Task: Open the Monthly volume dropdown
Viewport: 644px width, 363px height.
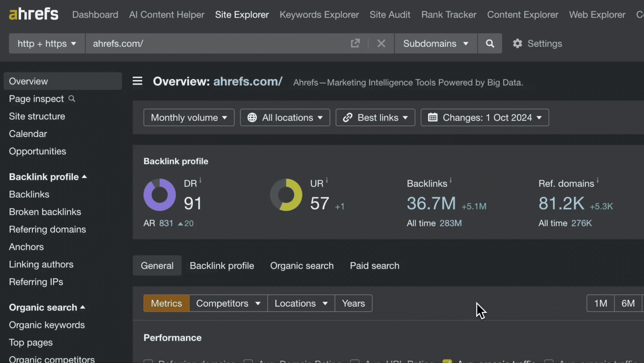Action: pos(189,117)
